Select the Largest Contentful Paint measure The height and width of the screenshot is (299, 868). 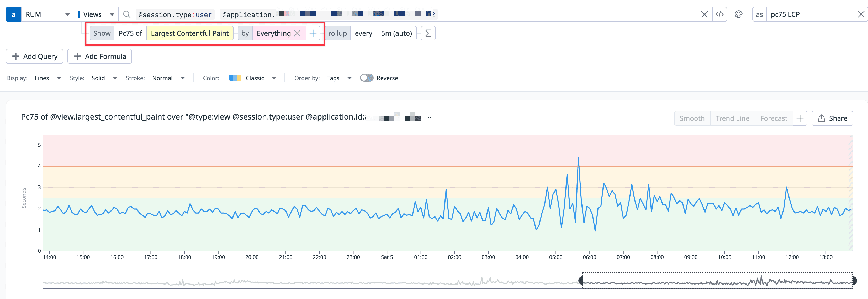click(x=190, y=33)
